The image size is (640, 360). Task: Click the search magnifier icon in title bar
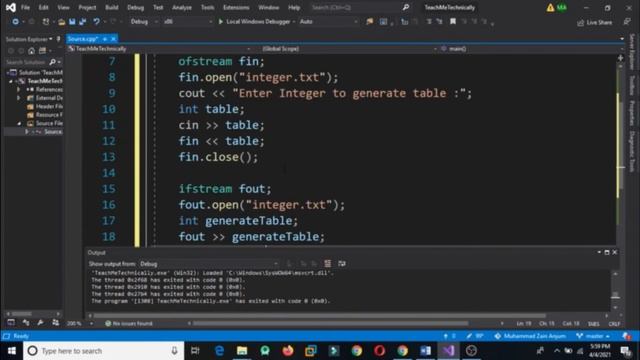tap(406, 7)
